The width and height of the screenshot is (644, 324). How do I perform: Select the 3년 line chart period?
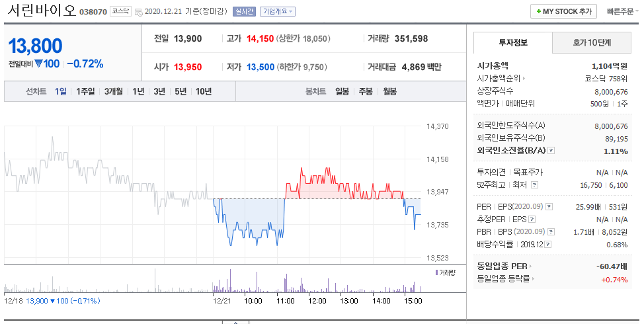(x=159, y=91)
